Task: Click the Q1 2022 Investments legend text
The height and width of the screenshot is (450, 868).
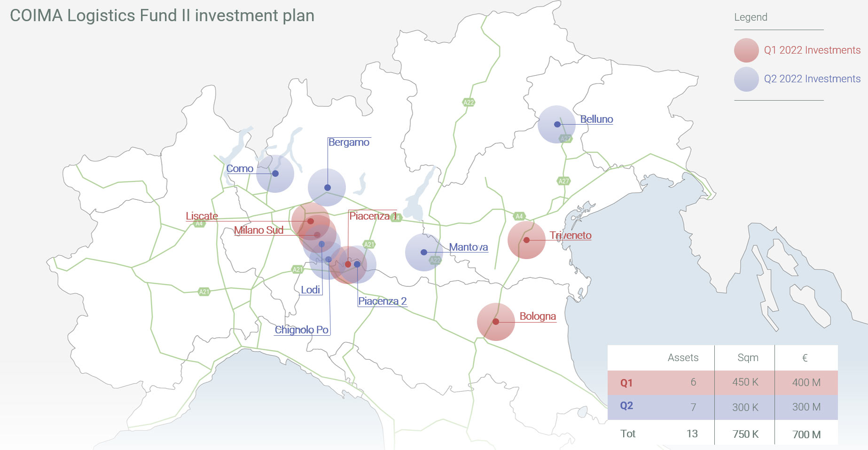Action: pos(812,50)
